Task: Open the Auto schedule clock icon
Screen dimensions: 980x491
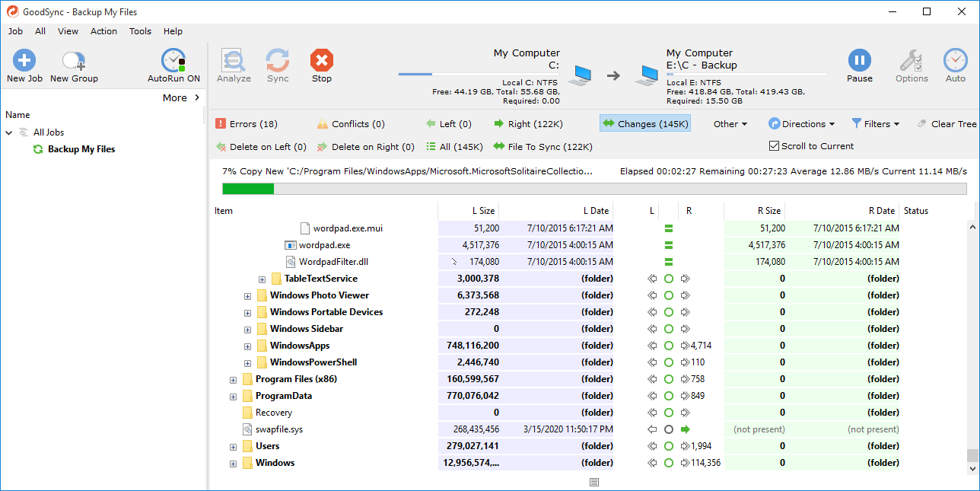Action: tap(955, 61)
